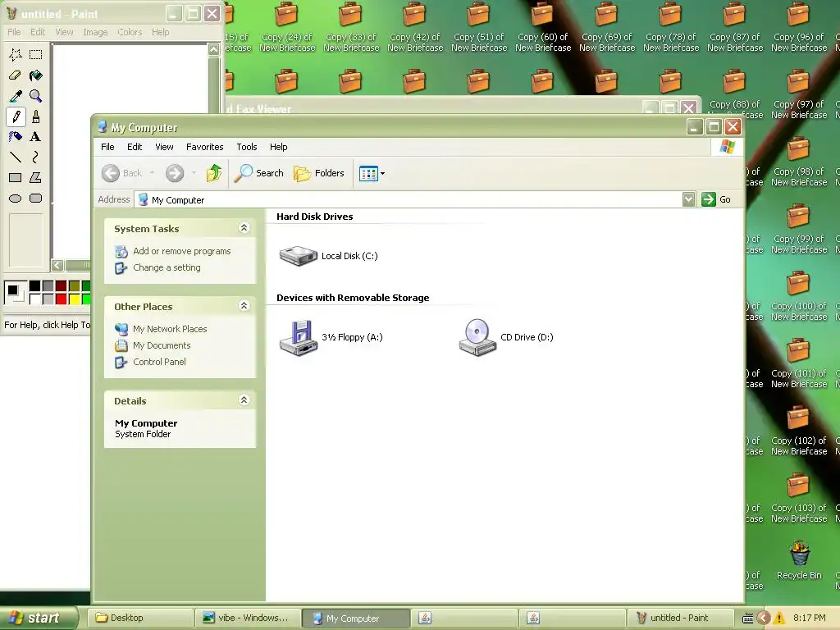
Task: Click the Forward navigation arrow
Action: (x=175, y=173)
